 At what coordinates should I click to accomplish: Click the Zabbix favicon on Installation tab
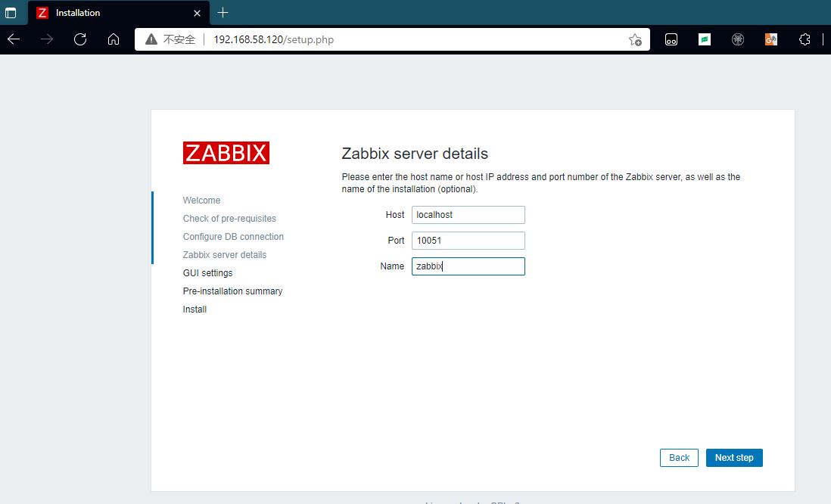[42, 13]
